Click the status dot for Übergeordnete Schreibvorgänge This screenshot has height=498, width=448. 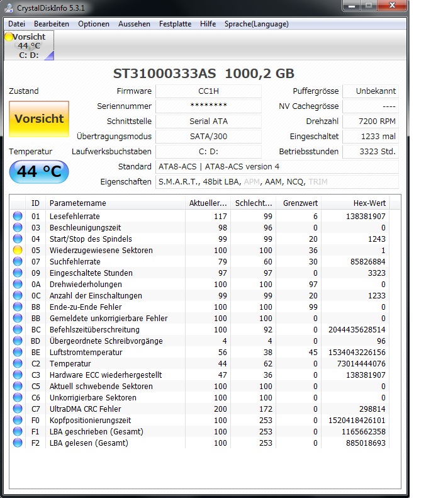coord(18,341)
